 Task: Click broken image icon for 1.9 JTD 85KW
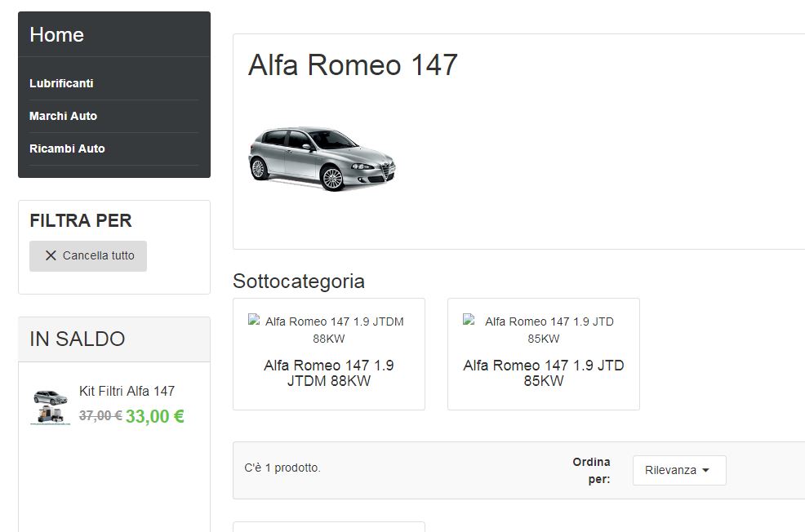coord(469,321)
